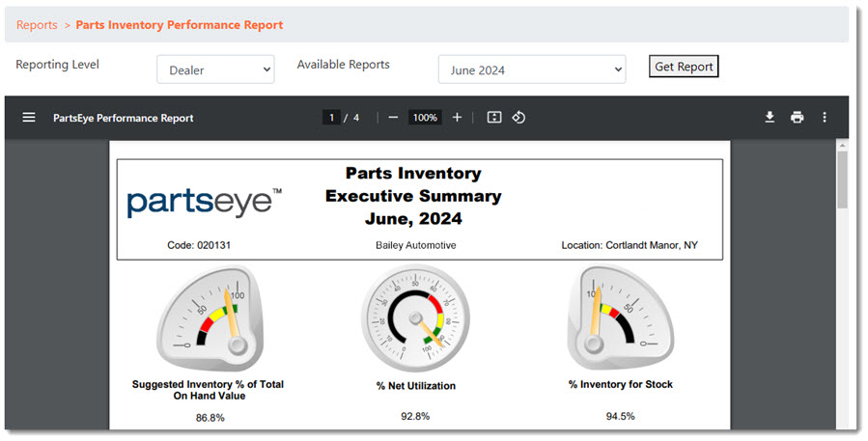Image resolution: width=868 pixels, height=441 pixels.
Task: Expand the Available Reports June 2024 dropdown
Action: 532,69
